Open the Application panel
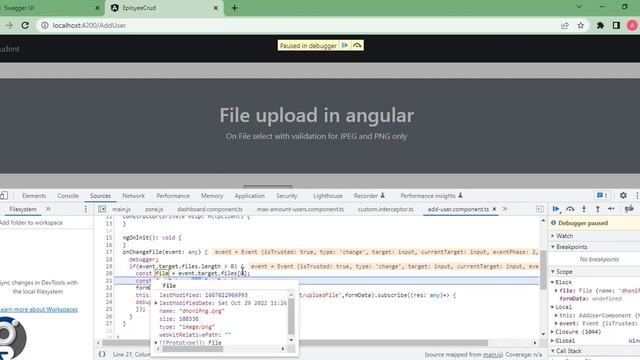 pos(249,196)
